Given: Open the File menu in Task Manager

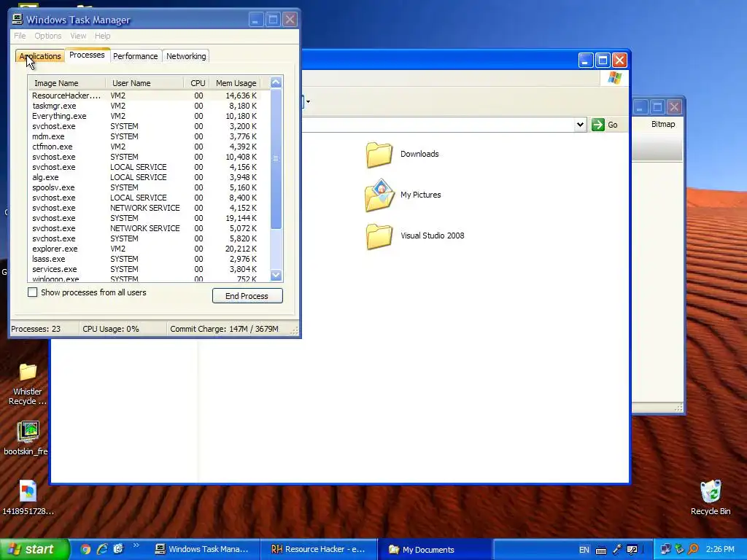Looking at the screenshot, I should click(20, 36).
